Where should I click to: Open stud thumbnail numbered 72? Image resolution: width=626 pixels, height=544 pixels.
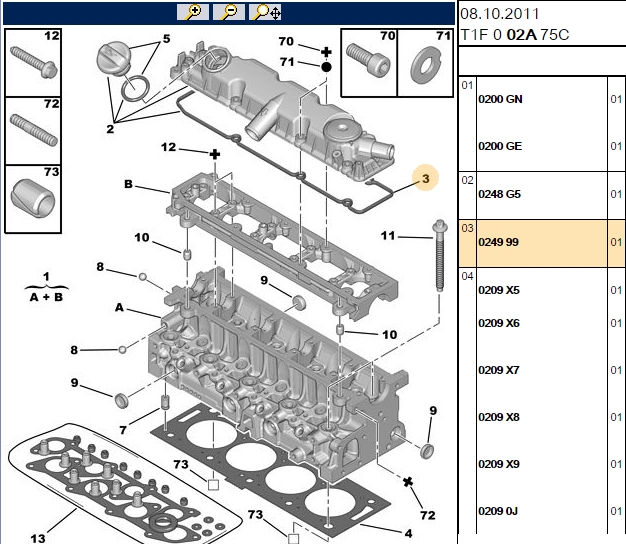[x=33, y=131]
